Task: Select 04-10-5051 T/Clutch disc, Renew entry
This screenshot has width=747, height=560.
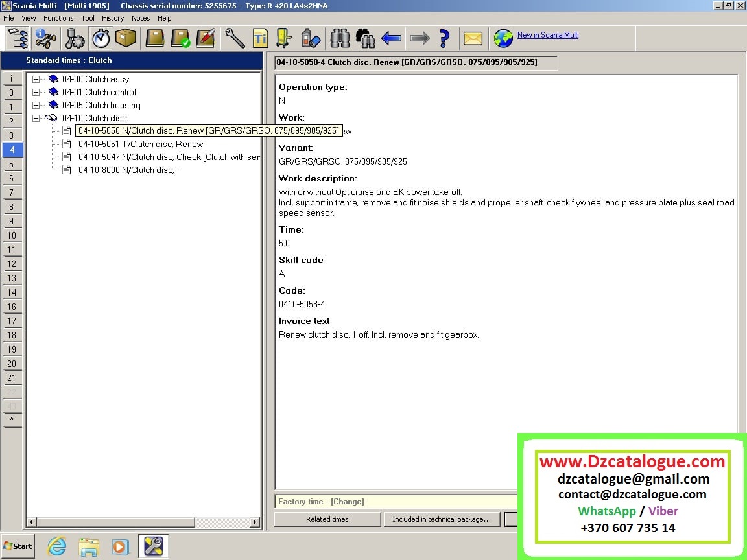Action: tap(141, 144)
